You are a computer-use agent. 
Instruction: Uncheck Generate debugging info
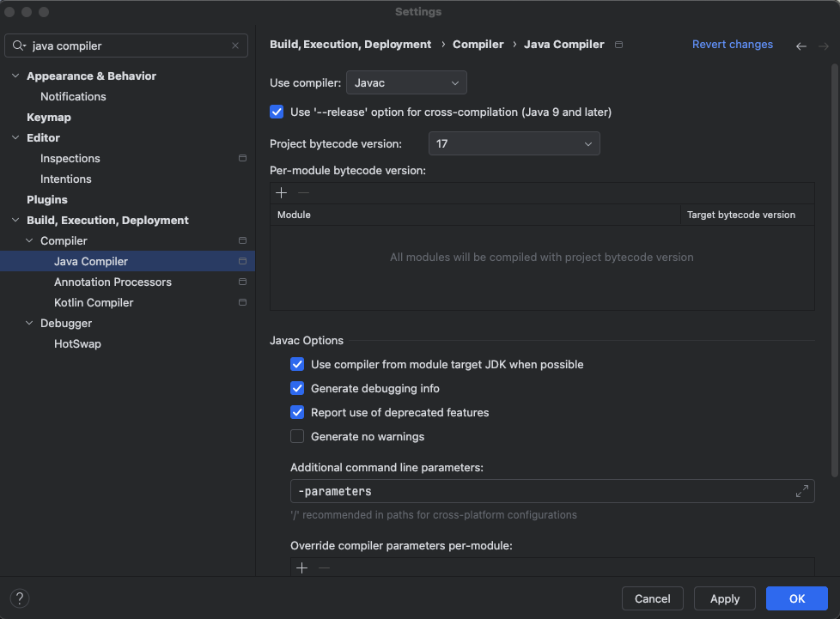click(x=297, y=388)
